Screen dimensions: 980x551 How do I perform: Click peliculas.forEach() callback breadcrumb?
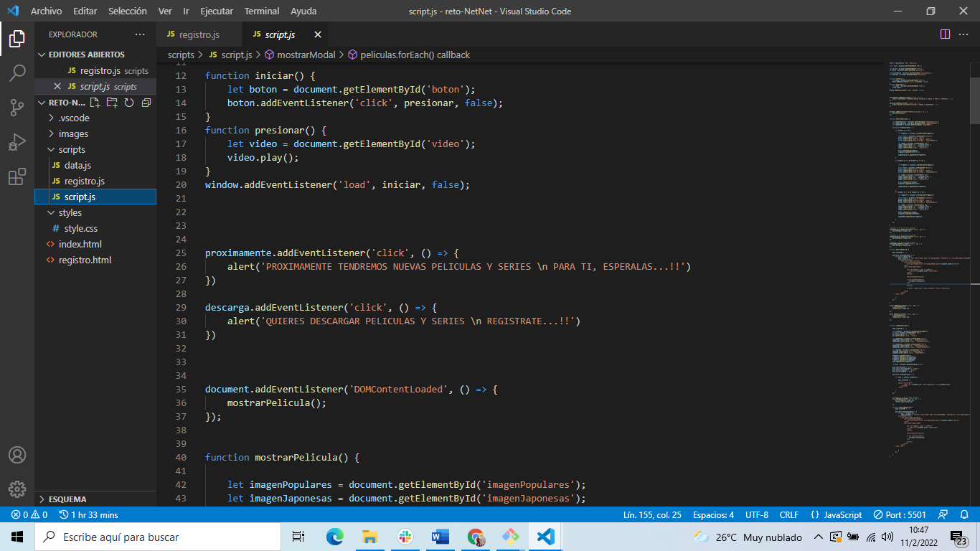(409, 55)
